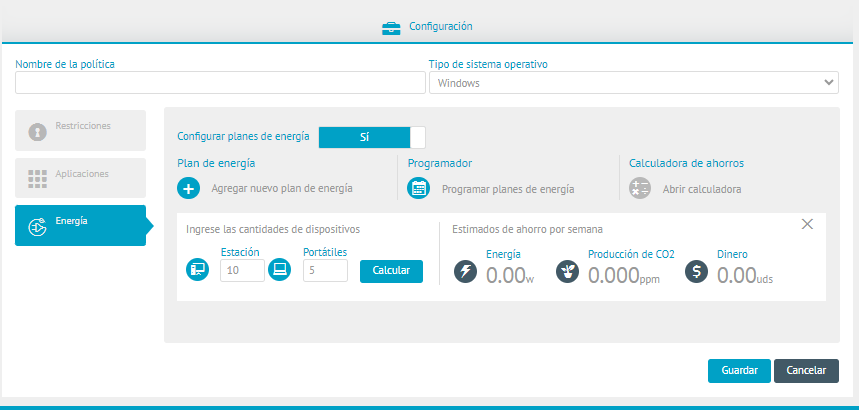
Task: Click the savings calculator icon
Action: click(640, 189)
